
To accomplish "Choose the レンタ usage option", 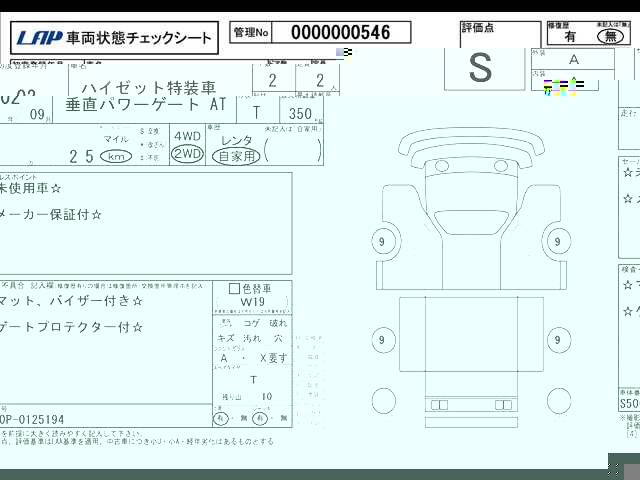I will click(237, 140).
